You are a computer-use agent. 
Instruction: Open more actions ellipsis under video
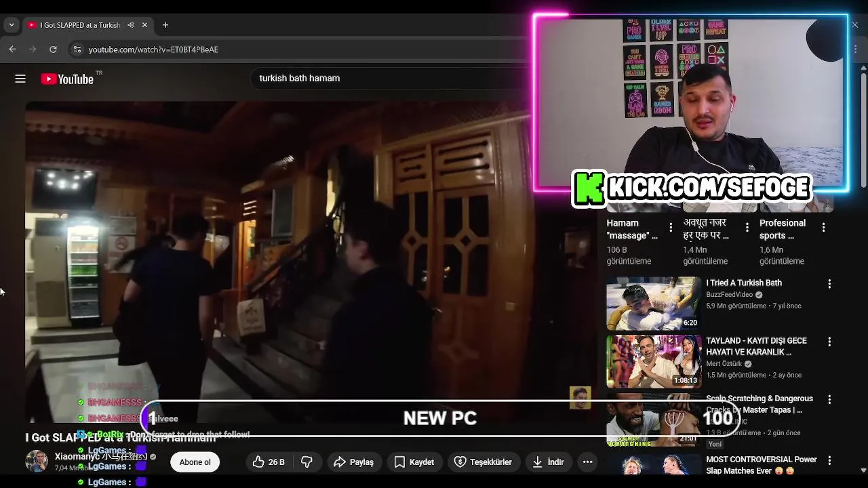588,462
